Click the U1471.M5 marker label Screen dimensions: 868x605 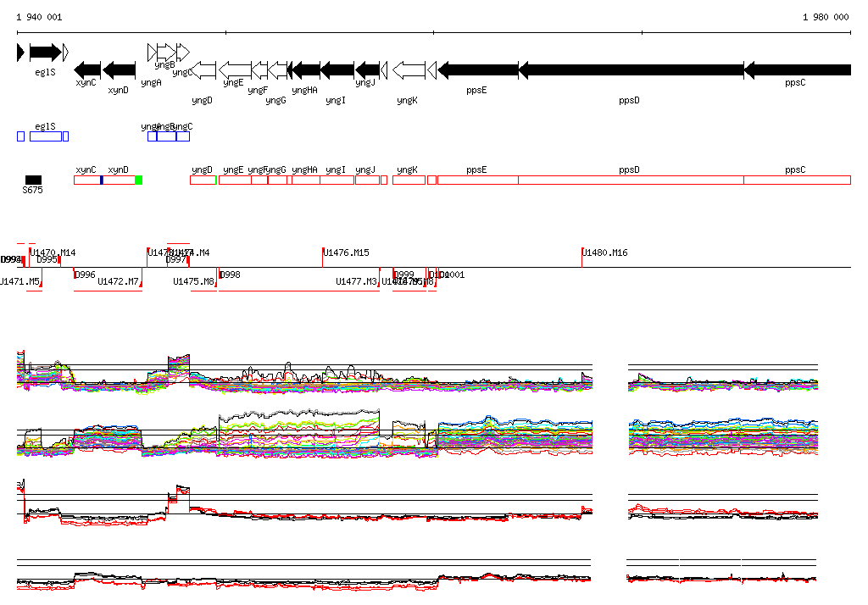coord(20,281)
